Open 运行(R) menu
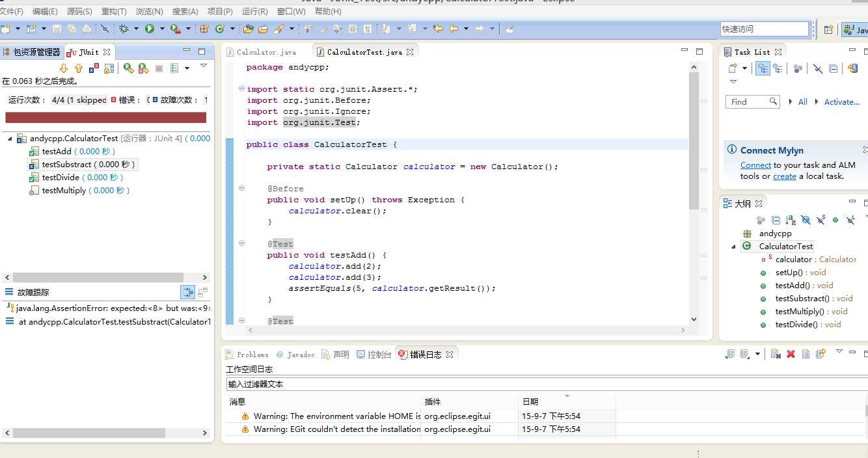This screenshot has width=868, height=458. tap(254, 12)
